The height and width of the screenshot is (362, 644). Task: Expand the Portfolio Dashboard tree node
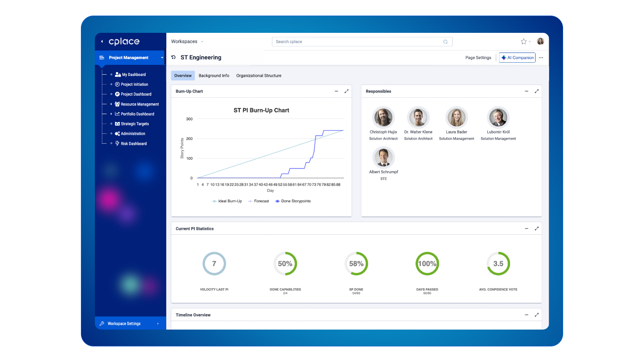click(111, 114)
